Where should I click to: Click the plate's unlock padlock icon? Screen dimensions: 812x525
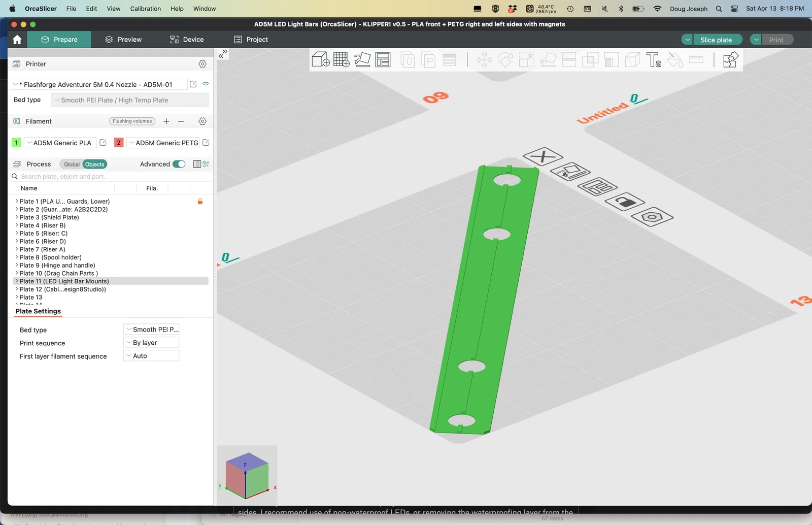[625, 202]
